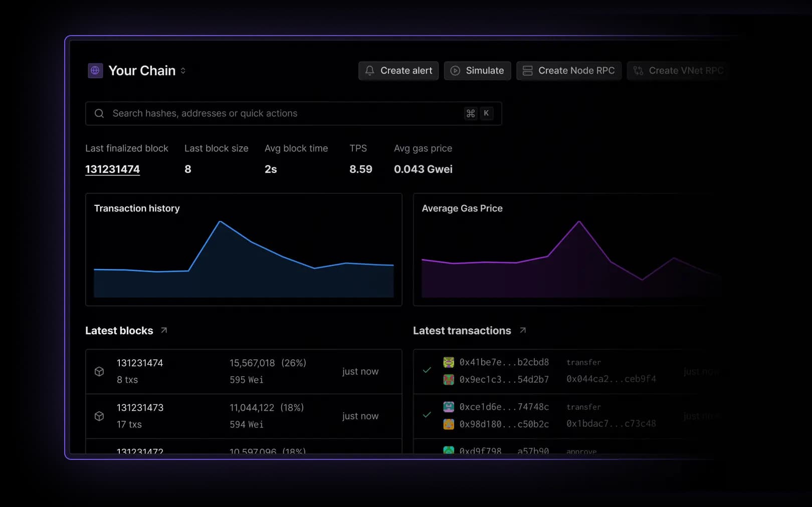Click the avatar icon for address 0x9ec1c3...54d2b7
This screenshot has width=812, height=507.
449,379
